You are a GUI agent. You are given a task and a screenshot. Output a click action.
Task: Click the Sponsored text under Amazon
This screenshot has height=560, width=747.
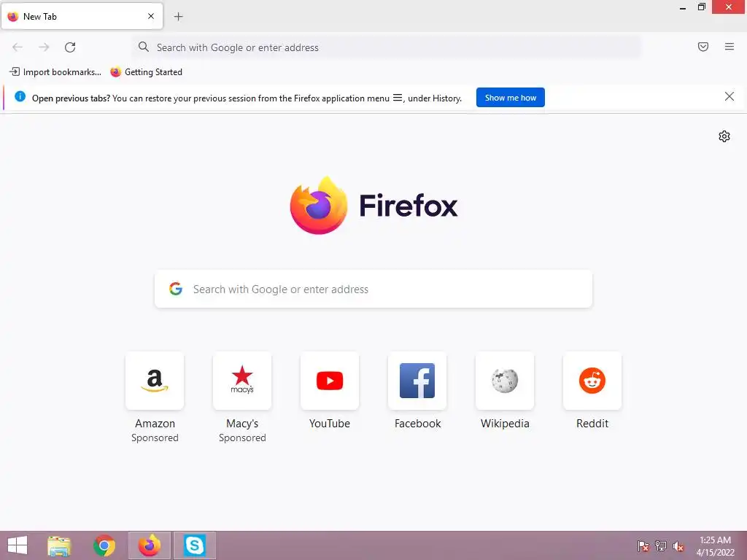(x=155, y=437)
